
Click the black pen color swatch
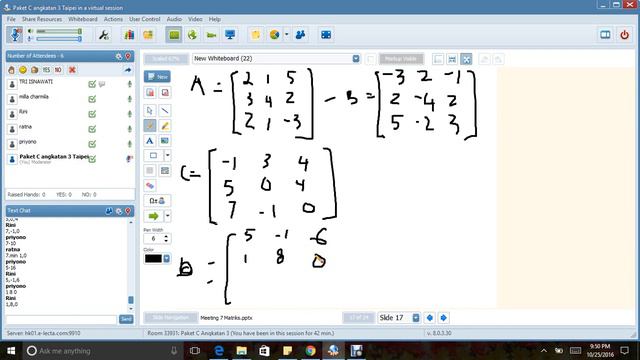[x=153, y=259]
